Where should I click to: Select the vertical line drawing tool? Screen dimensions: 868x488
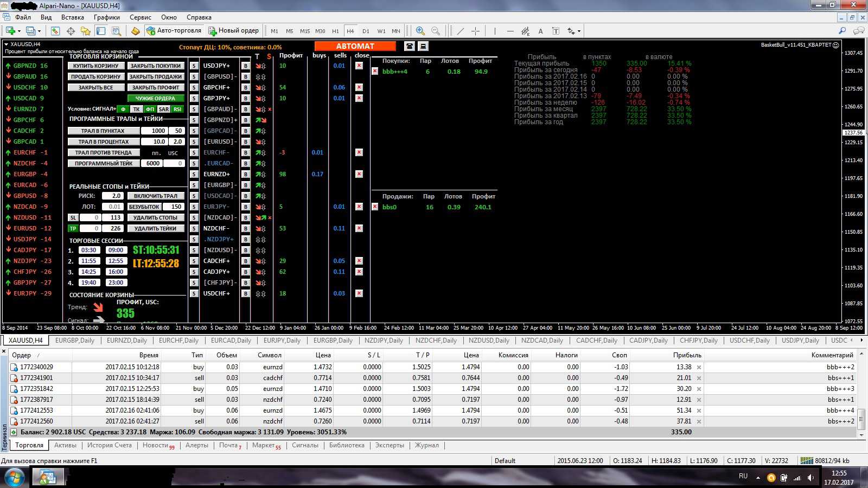click(495, 31)
